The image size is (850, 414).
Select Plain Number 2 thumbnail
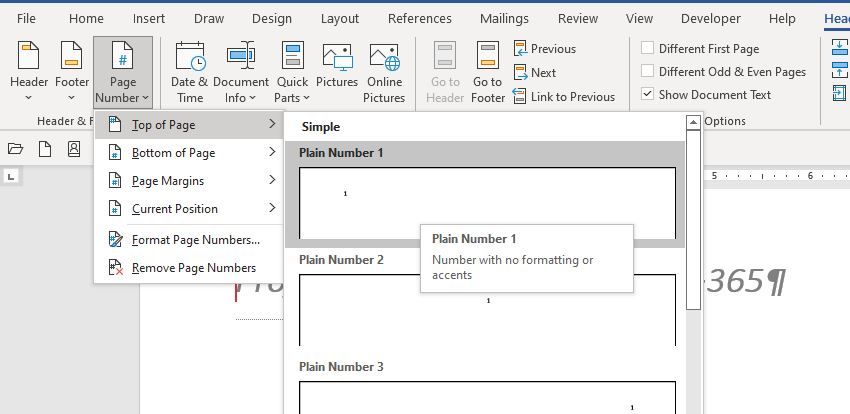[x=487, y=310]
